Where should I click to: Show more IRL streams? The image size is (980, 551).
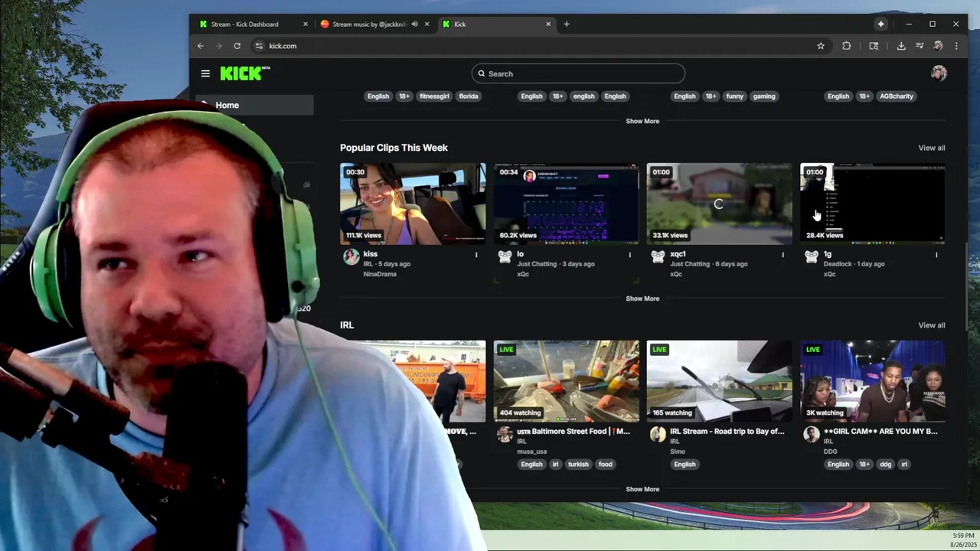coord(642,489)
